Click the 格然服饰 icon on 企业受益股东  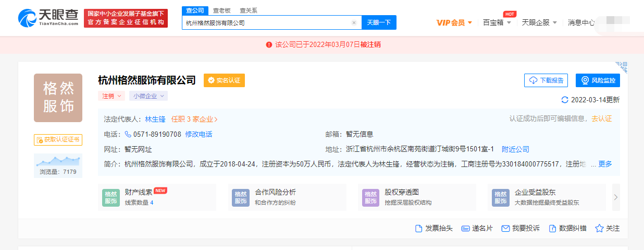click(x=500, y=197)
